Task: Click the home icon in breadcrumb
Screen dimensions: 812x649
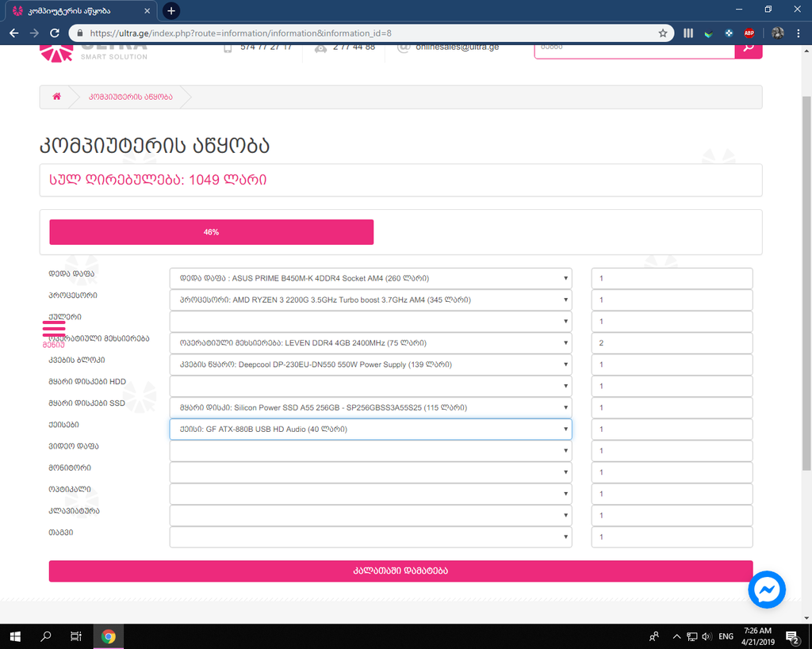Action: point(57,96)
